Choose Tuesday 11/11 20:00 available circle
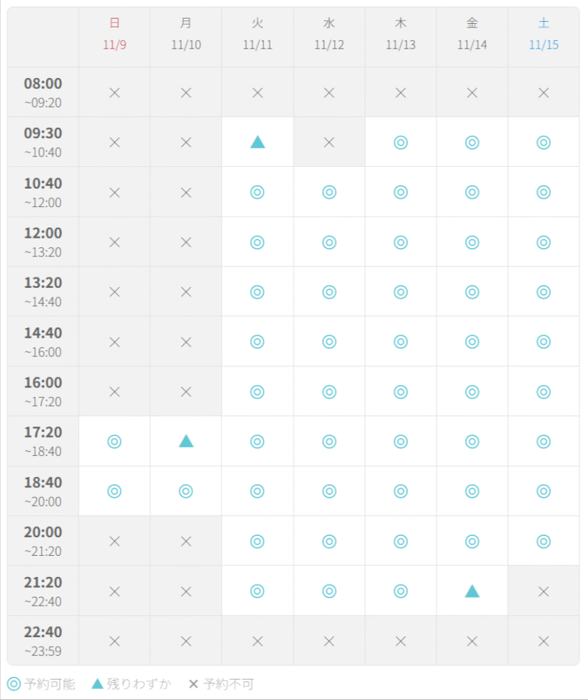 [257, 541]
